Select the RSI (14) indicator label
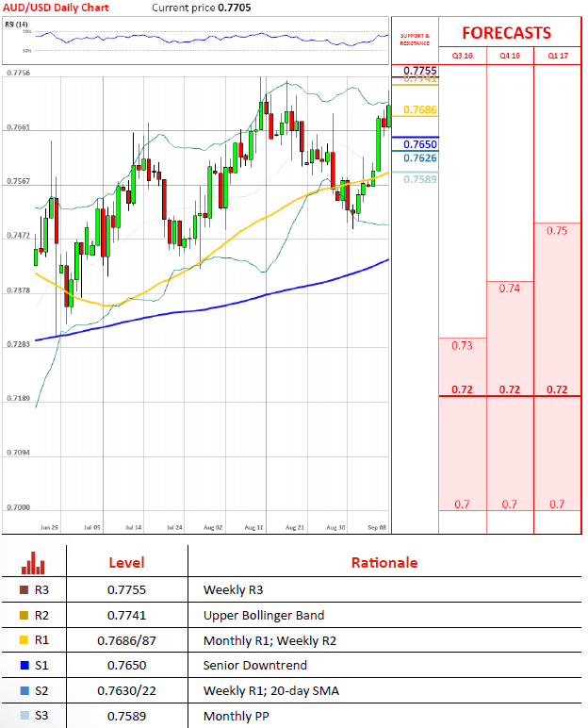The image size is (588, 728). [x=18, y=26]
